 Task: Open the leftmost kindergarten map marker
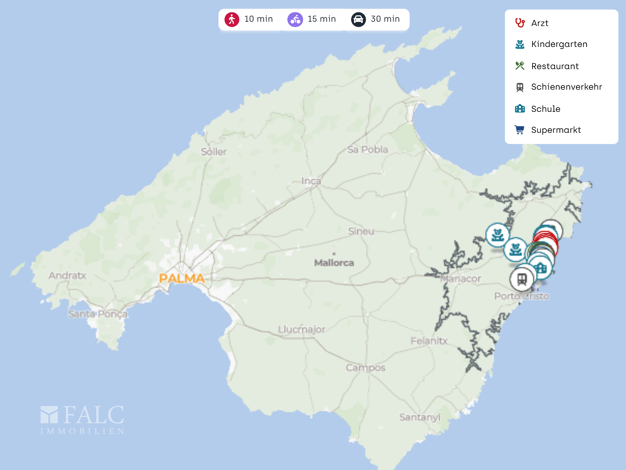pos(497,235)
